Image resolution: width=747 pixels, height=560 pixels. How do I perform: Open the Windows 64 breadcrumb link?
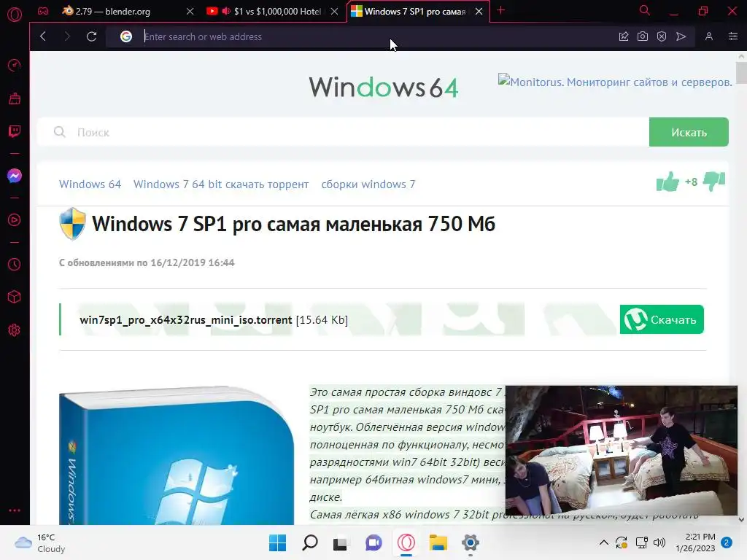coord(90,184)
